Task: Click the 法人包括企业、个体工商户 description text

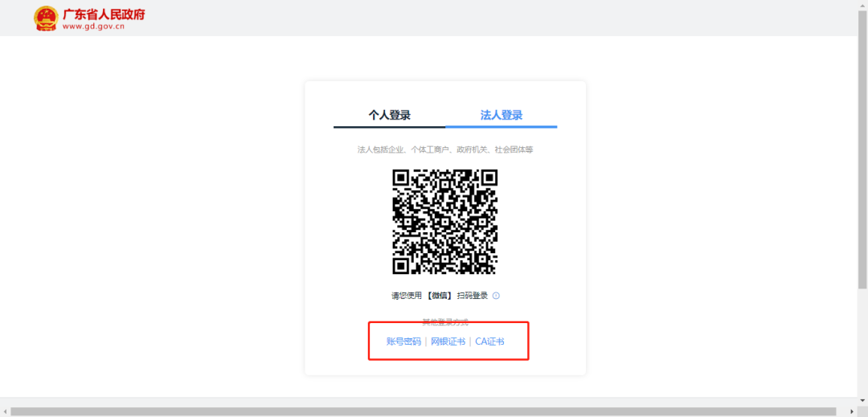Action: pyautogui.click(x=445, y=150)
